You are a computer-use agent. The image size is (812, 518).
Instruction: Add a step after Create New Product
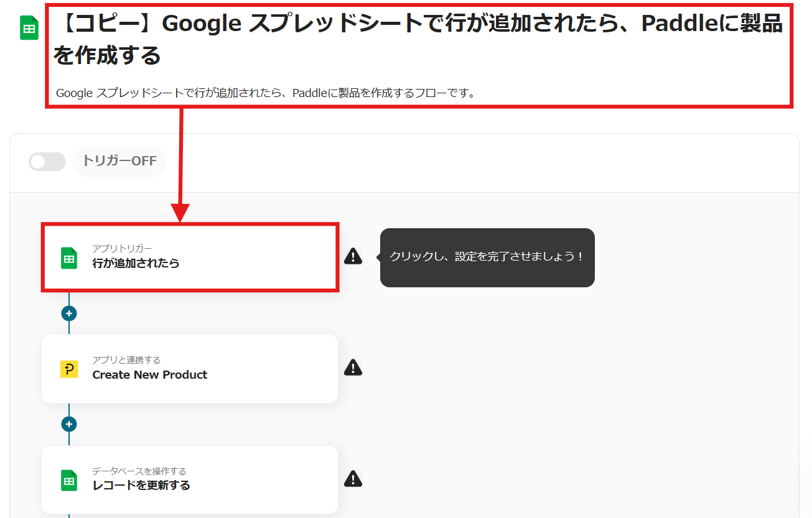point(69,424)
